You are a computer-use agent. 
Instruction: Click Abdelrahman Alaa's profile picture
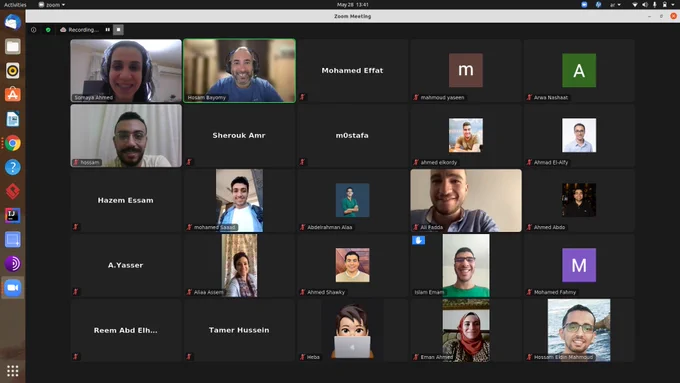[x=353, y=200]
